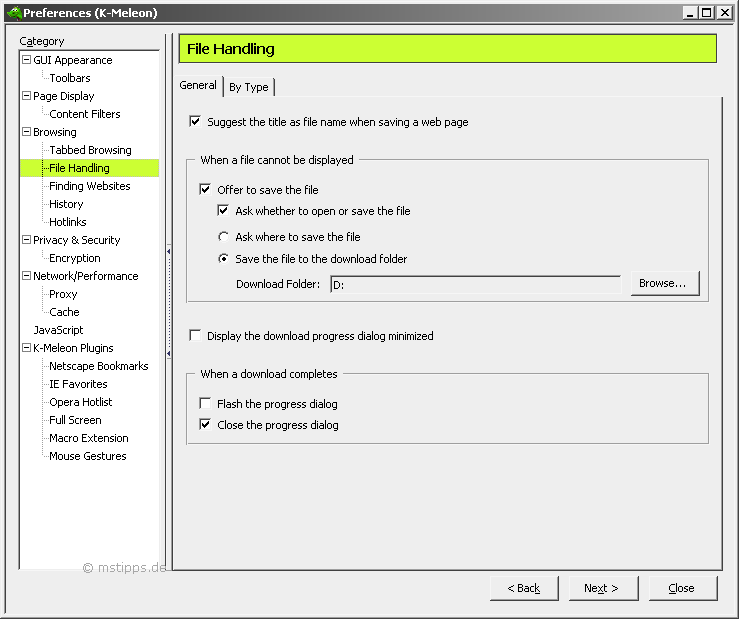Open Content Filters category
The image size is (739, 619).
pyautogui.click(x=85, y=114)
